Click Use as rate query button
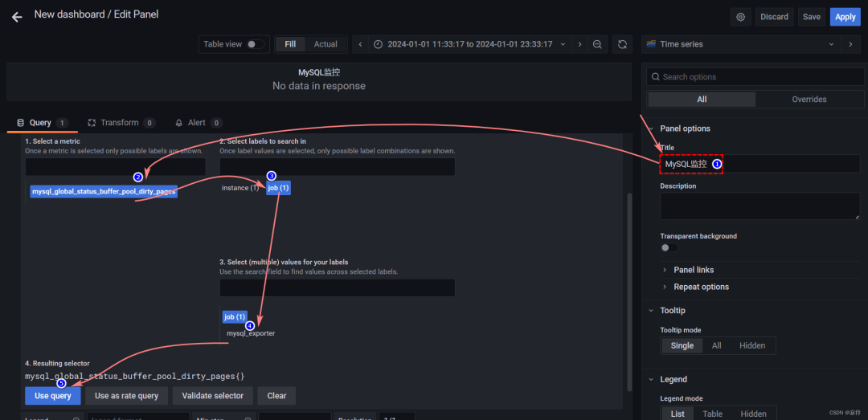 (127, 396)
